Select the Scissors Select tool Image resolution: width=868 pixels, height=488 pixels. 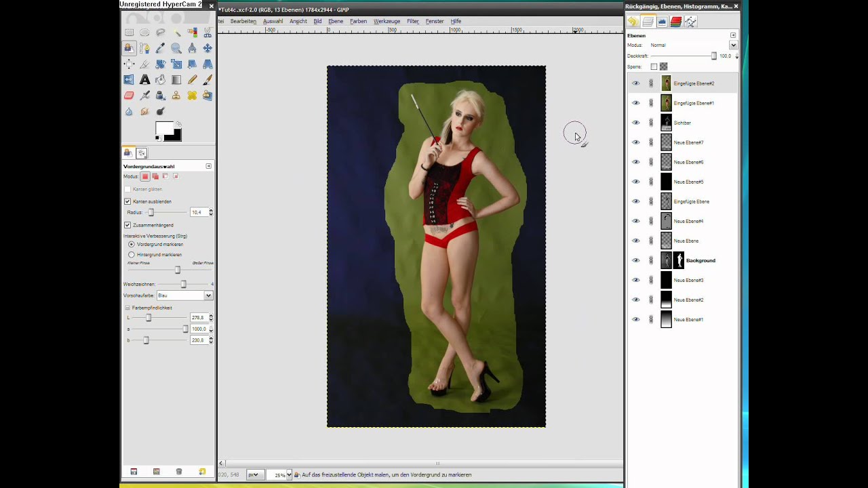click(208, 33)
